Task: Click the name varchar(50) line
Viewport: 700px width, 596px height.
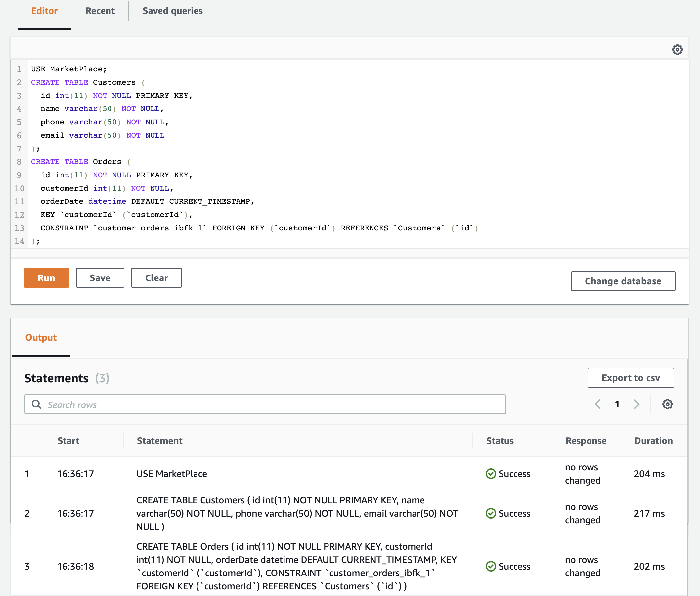Action: pyautogui.click(x=102, y=109)
